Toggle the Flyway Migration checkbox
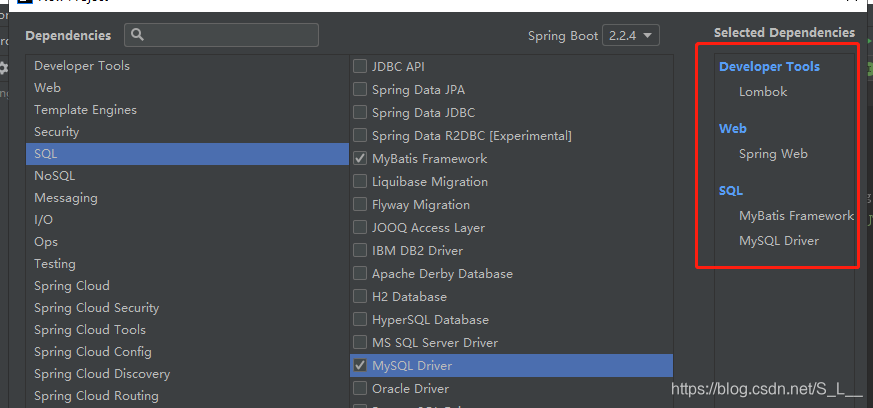This screenshot has height=408, width=873. (360, 204)
